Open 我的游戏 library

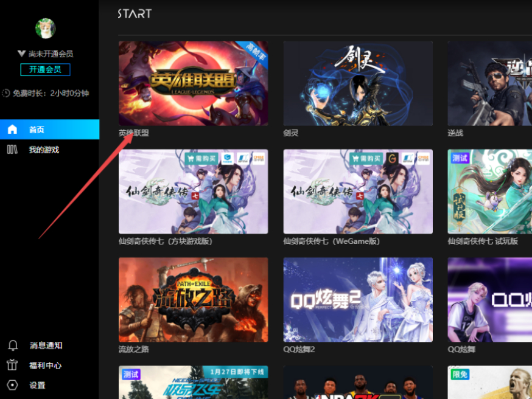pos(43,150)
